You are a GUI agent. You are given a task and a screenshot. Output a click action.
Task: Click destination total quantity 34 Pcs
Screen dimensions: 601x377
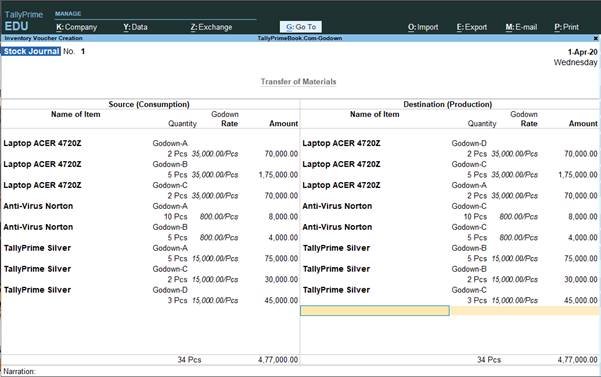489,360
